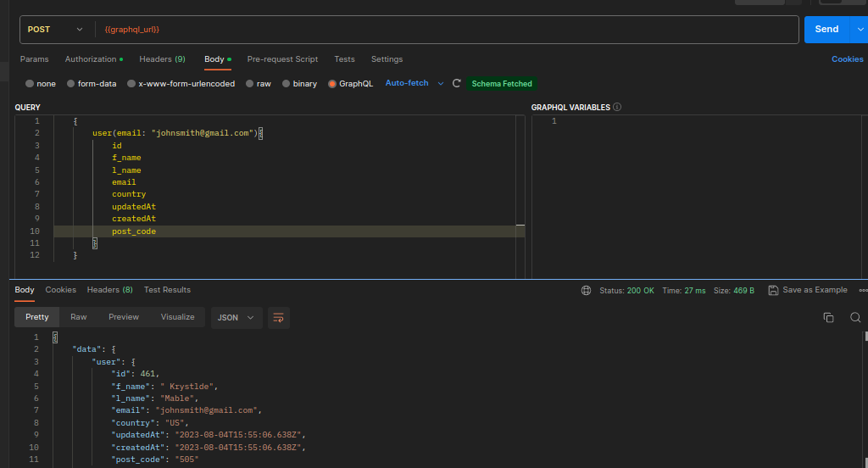
Task: Click the response body vertical scrollbar
Action: click(x=865, y=398)
